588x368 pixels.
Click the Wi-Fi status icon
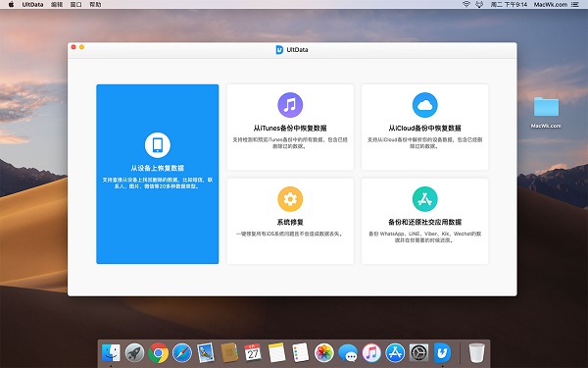(466, 5)
